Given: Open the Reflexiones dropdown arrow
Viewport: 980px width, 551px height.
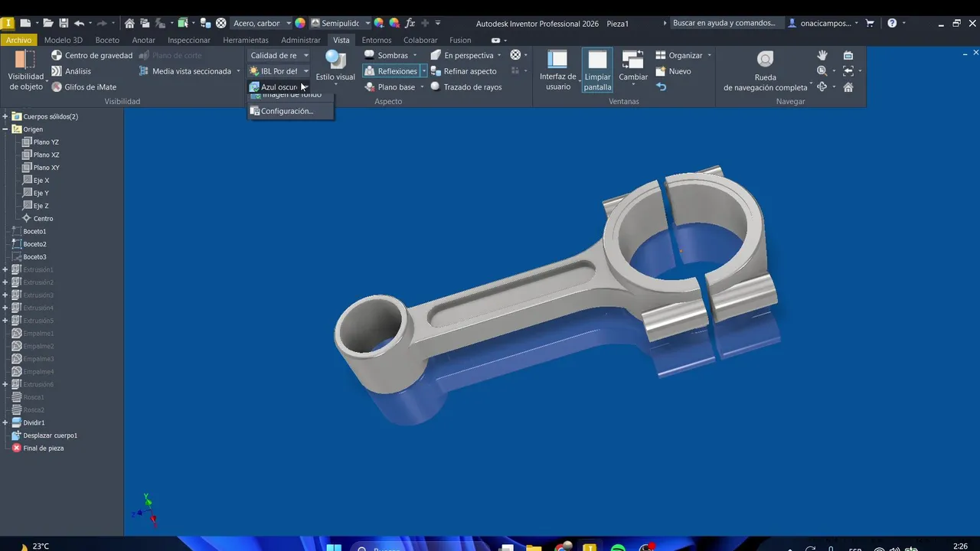Looking at the screenshot, I should pyautogui.click(x=423, y=71).
